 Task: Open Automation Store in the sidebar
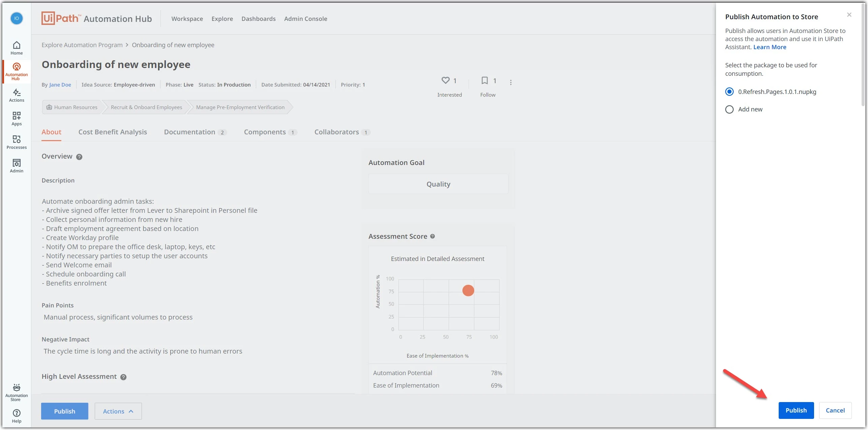point(17,393)
